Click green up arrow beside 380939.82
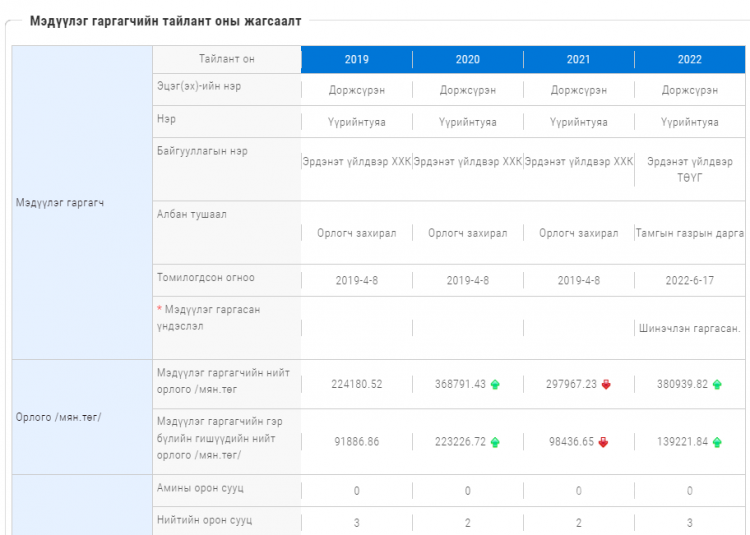This screenshot has width=750, height=535. tap(717, 384)
